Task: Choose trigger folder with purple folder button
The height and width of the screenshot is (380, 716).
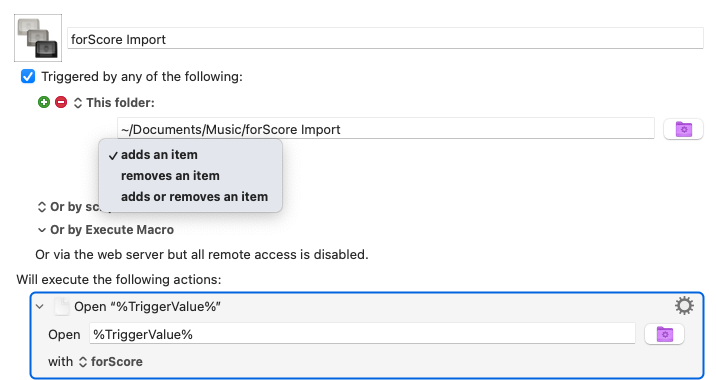Action: tap(683, 129)
